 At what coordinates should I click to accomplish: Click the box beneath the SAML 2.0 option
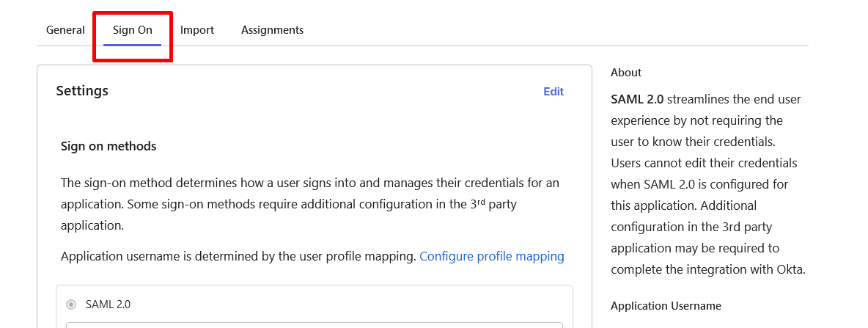(314, 324)
